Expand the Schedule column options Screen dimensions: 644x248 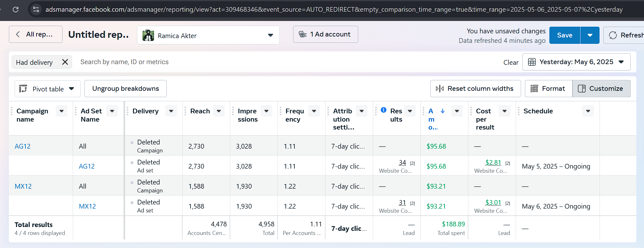point(588,111)
